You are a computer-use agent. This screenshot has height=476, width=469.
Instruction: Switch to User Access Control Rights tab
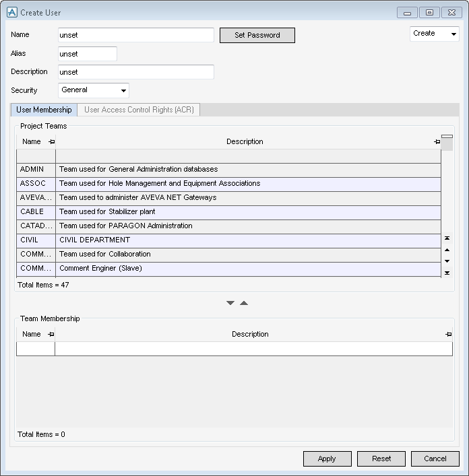(x=139, y=110)
